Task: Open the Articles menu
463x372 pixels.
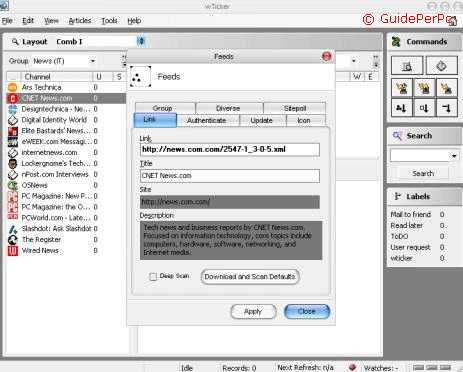Action: 80,21
